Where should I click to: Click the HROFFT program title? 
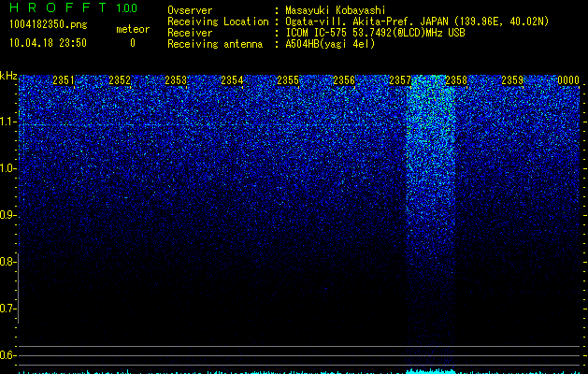pyautogui.click(x=58, y=7)
